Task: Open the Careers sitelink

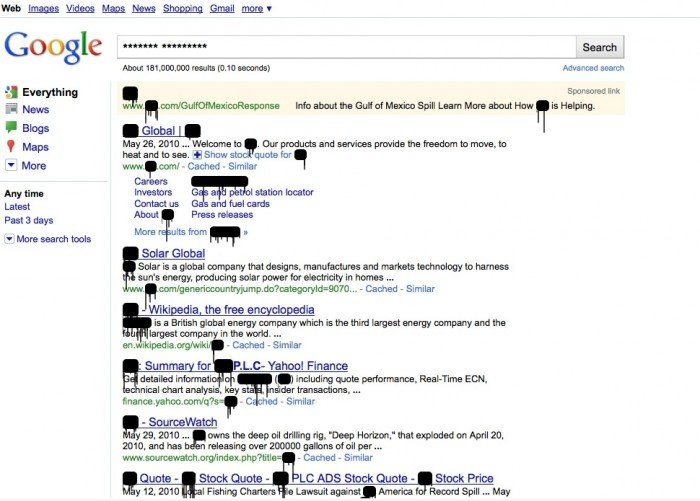Action: [x=151, y=181]
